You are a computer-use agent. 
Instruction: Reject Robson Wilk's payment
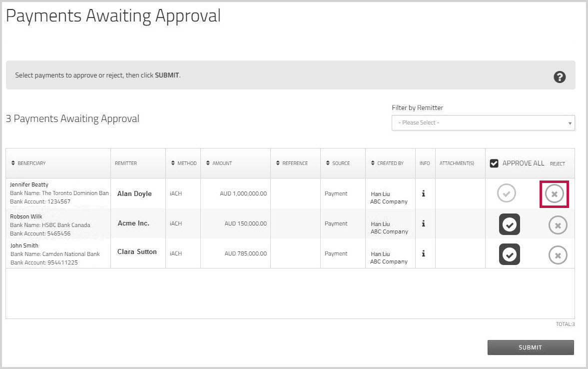coord(558,225)
